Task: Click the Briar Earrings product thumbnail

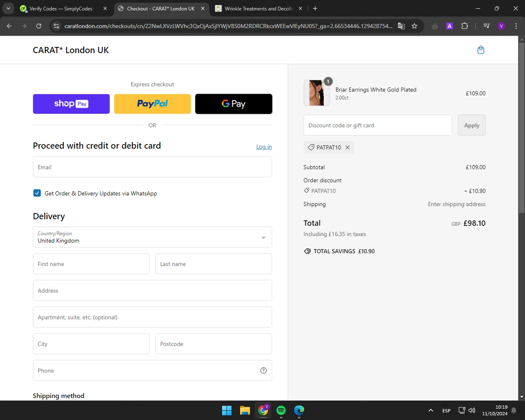Action: coord(316,93)
